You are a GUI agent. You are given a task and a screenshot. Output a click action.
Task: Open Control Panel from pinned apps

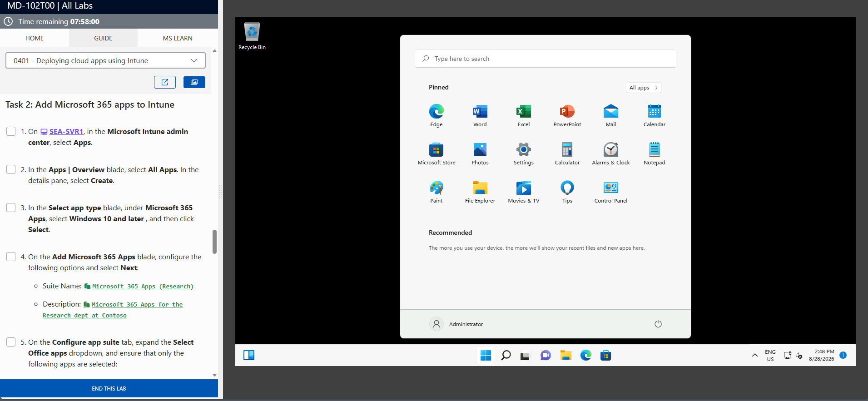[610, 192]
